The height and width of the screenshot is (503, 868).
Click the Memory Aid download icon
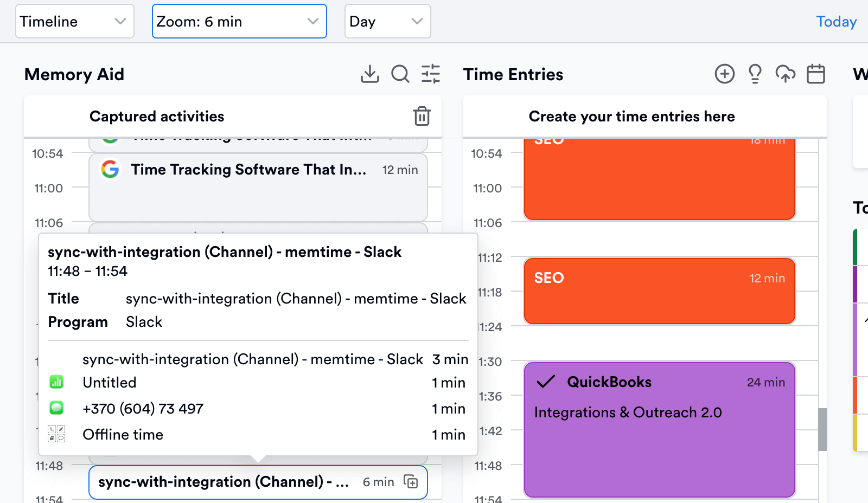(370, 74)
